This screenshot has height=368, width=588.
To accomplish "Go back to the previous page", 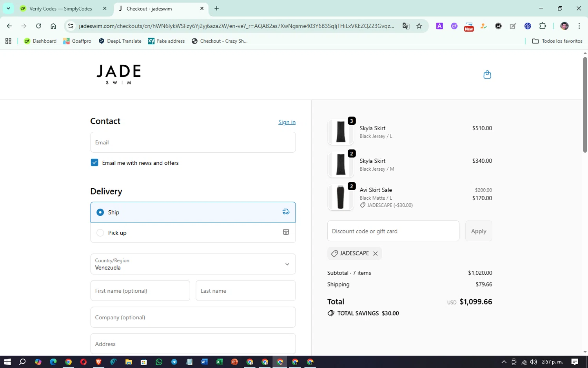I will [9, 26].
